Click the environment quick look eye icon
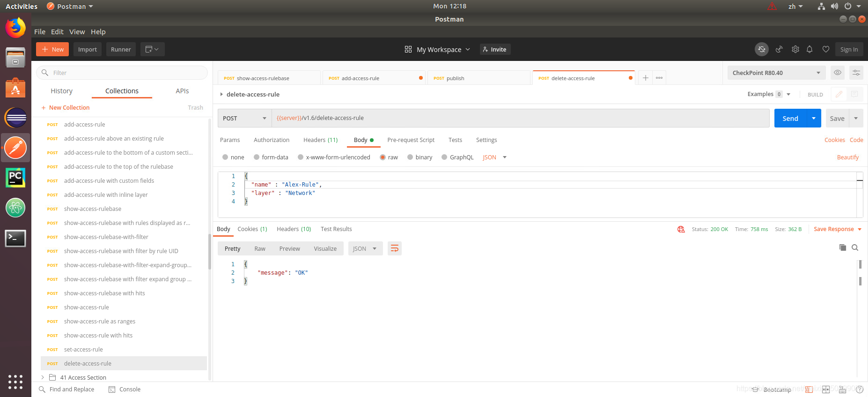This screenshot has height=397, width=868. [838, 73]
